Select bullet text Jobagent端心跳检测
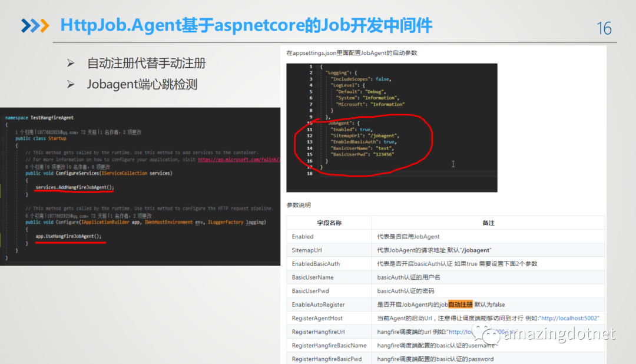This screenshot has height=364, width=636. 142,84
